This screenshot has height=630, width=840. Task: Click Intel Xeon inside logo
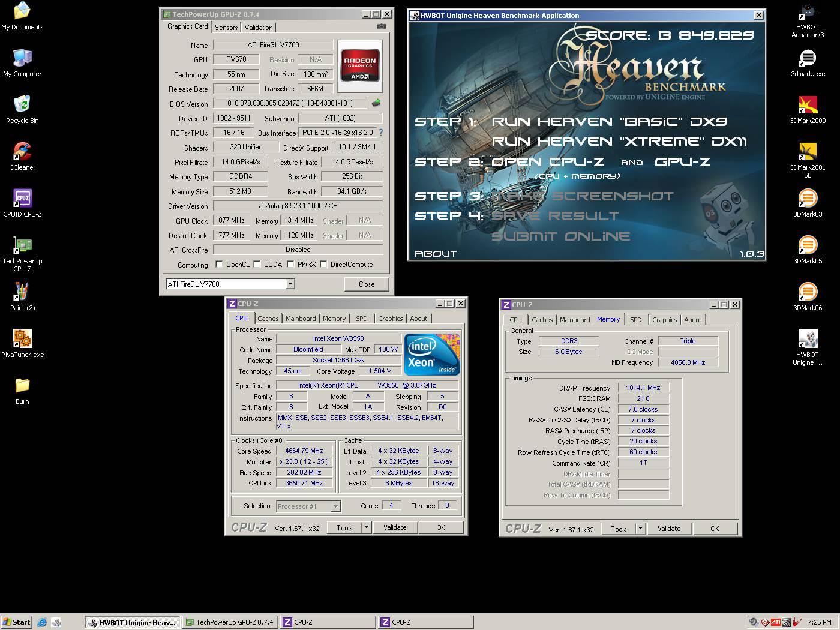coord(432,354)
